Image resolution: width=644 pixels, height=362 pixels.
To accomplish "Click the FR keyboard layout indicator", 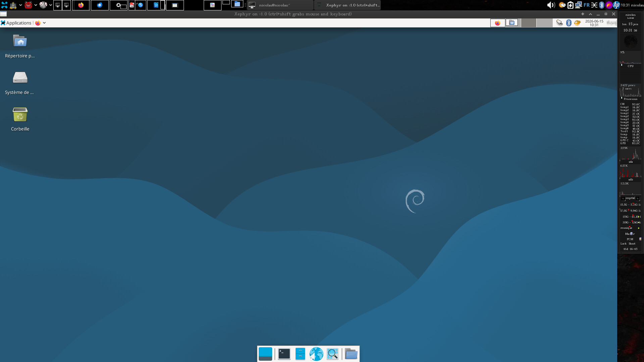I will tap(587, 5).
